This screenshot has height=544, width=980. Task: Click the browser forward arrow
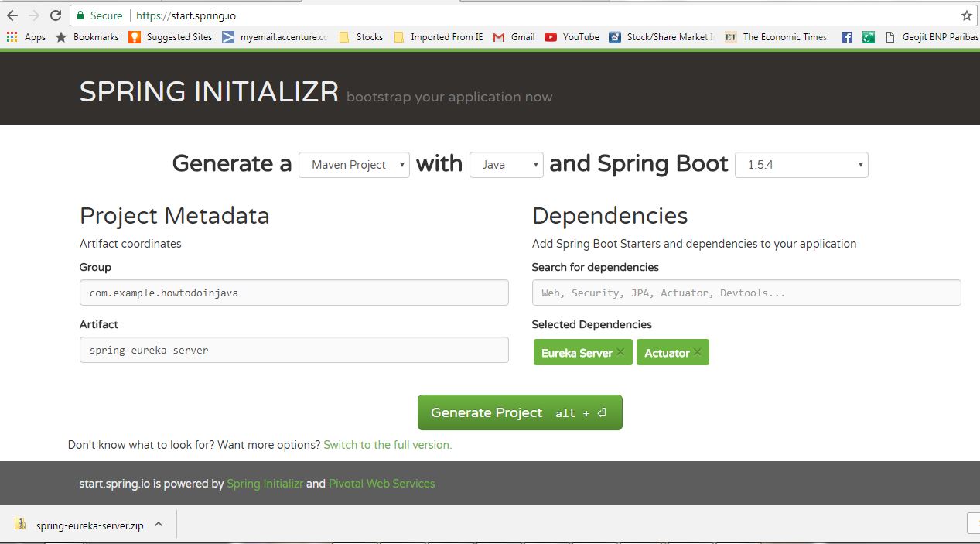point(33,15)
